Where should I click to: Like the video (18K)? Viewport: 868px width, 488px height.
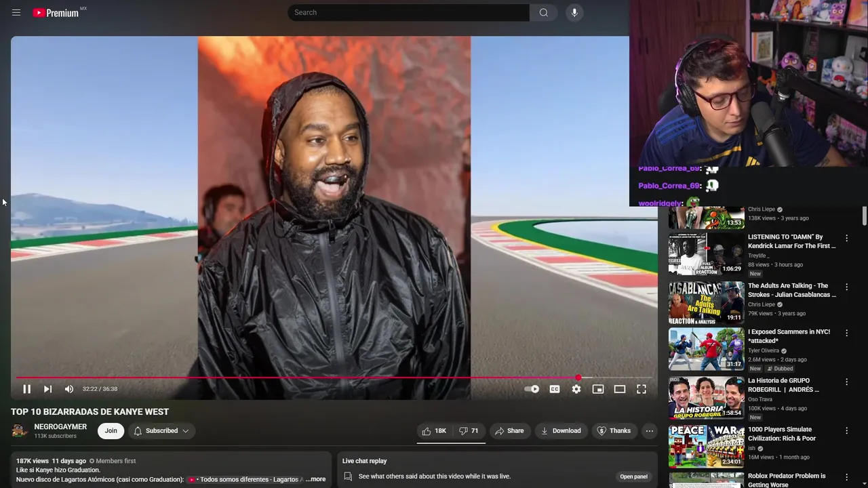pos(434,430)
